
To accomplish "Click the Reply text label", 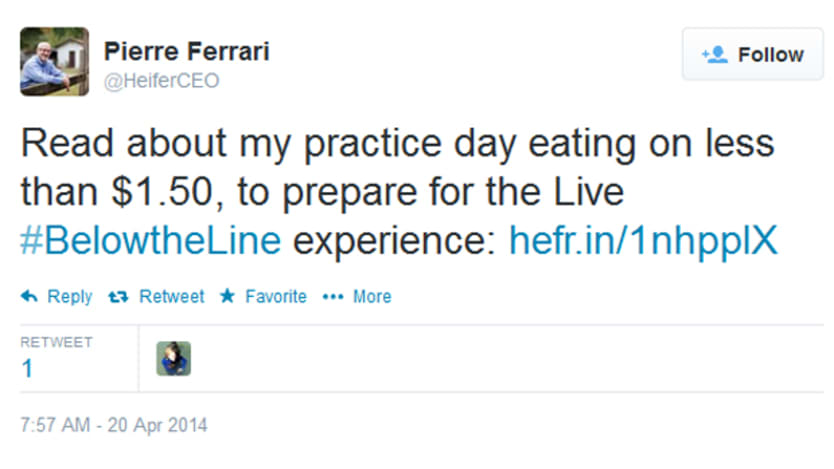I will (70, 297).
